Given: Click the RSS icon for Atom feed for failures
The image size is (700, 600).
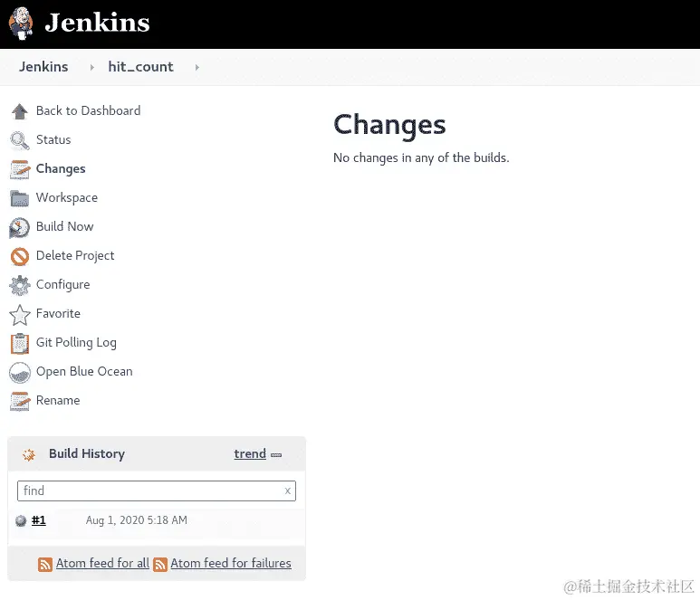Looking at the screenshot, I should 160,565.
